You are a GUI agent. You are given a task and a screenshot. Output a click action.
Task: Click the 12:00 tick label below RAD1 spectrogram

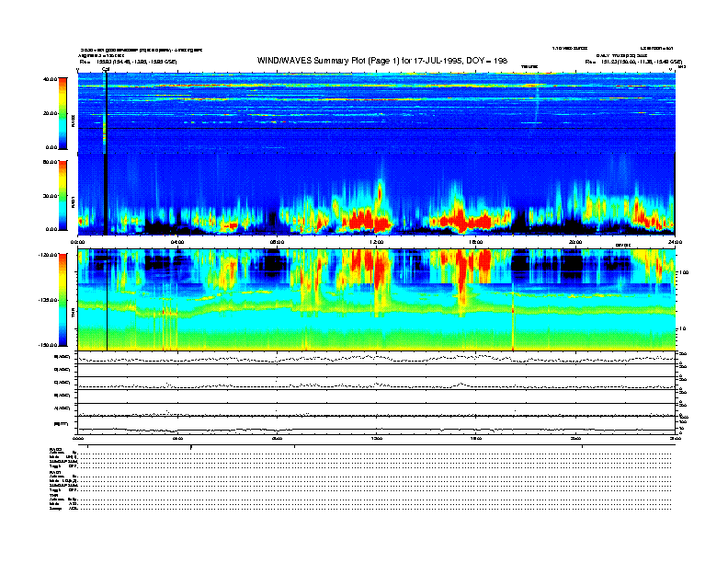click(x=377, y=242)
